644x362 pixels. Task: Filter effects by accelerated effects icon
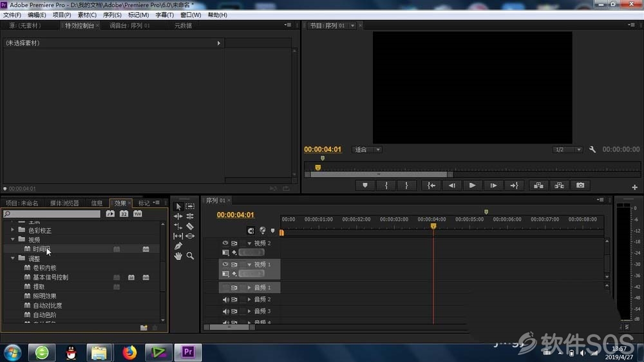pyautogui.click(x=110, y=214)
